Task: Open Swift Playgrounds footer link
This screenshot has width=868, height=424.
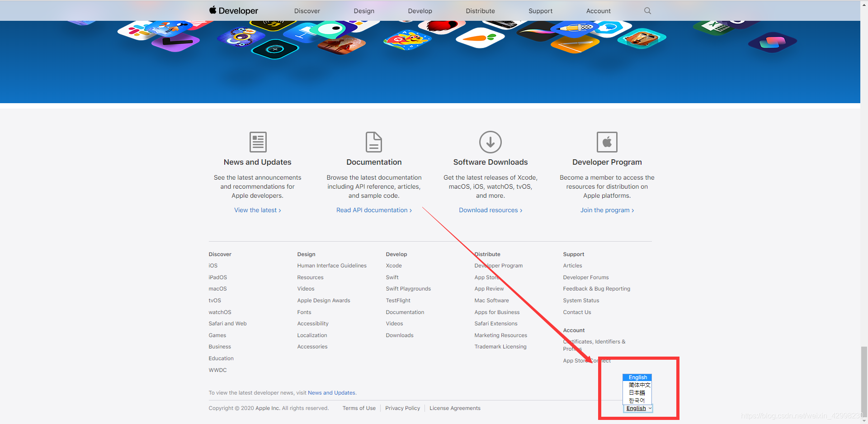Action: [408, 289]
